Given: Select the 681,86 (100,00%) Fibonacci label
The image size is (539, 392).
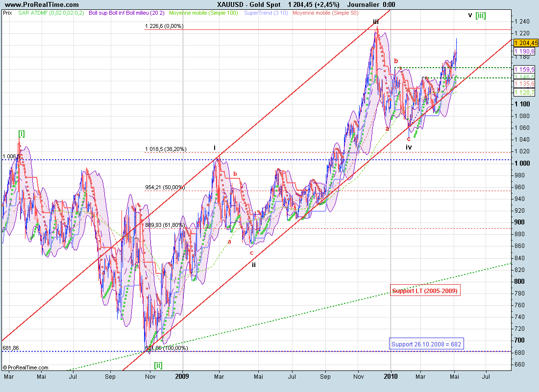Looking at the screenshot, I should [x=167, y=348].
